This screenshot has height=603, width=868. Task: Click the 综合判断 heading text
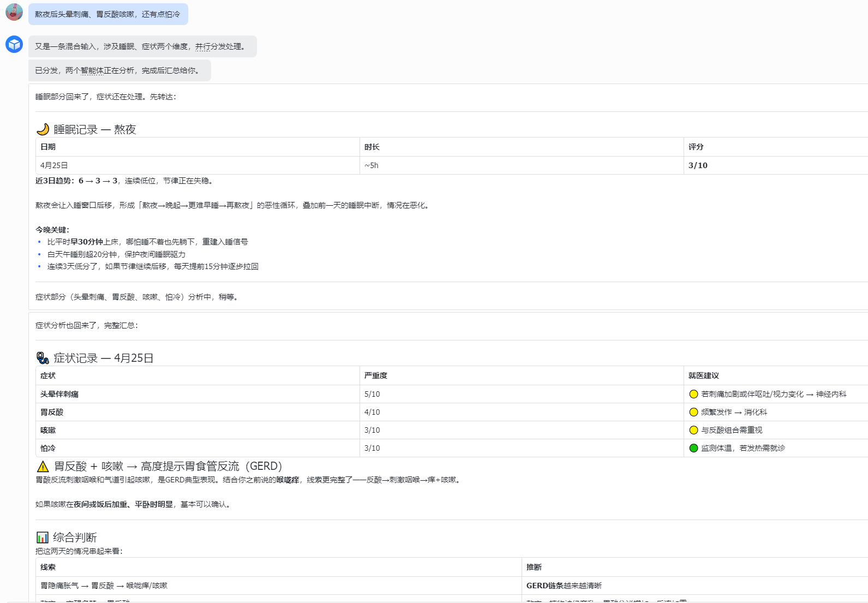pyautogui.click(x=75, y=538)
